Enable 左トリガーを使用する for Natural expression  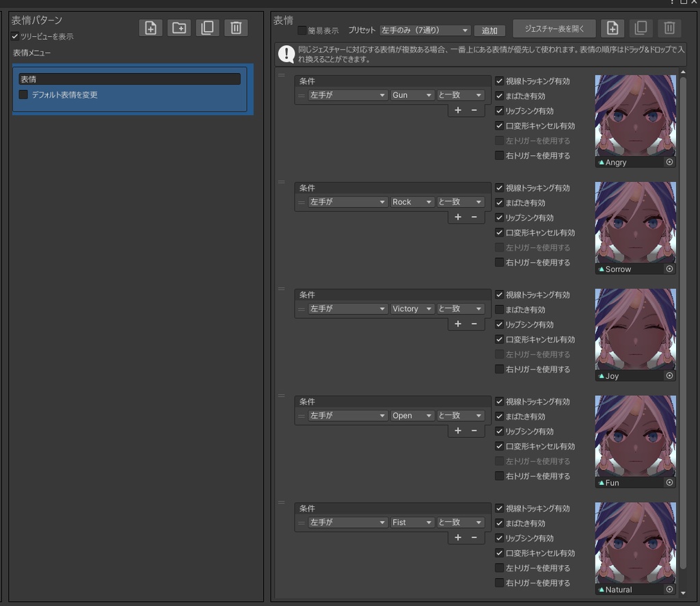coord(499,568)
